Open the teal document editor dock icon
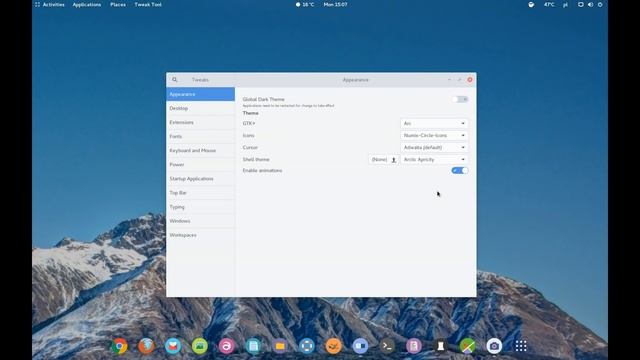The width and height of the screenshot is (640, 360). [x=253, y=346]
